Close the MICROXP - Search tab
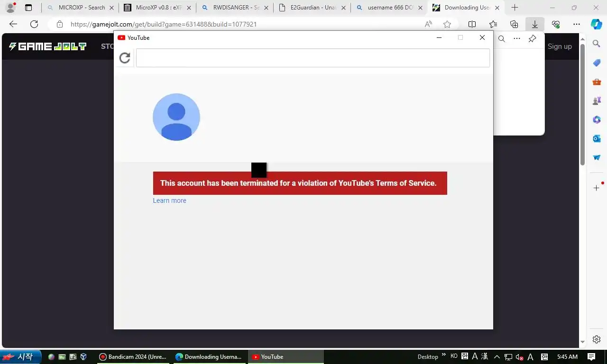Viewport: 607px width, 364px height. tap(111, 8)
